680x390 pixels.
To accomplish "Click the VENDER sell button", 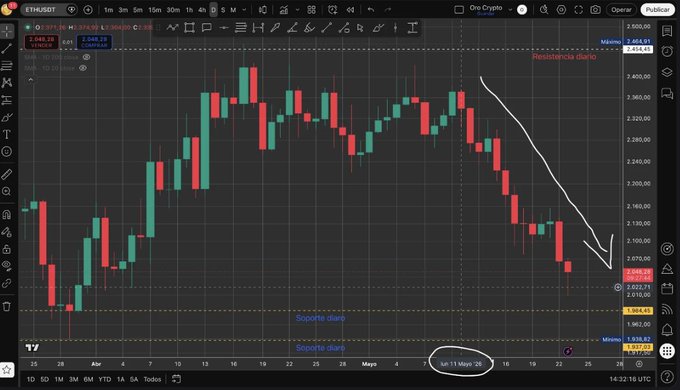I will (x=42, y=42).
